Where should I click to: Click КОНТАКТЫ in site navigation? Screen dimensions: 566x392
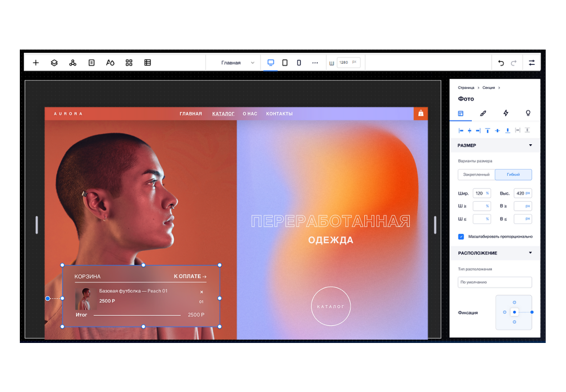(280, 113)
